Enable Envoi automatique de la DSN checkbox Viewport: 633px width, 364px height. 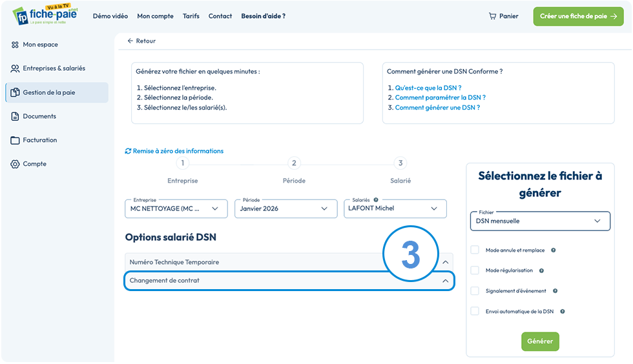[475, 311]
